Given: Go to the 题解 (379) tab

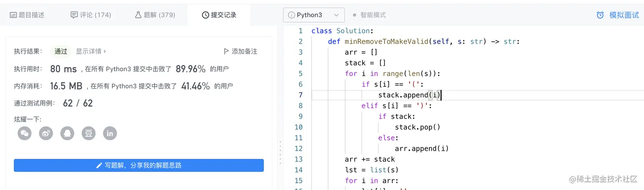Looking at the screenshot, I should (x=155, y=15).
